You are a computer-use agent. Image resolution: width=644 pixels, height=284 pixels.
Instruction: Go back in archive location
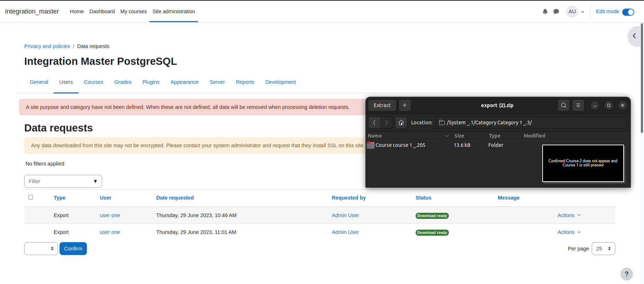click(374, 122)
